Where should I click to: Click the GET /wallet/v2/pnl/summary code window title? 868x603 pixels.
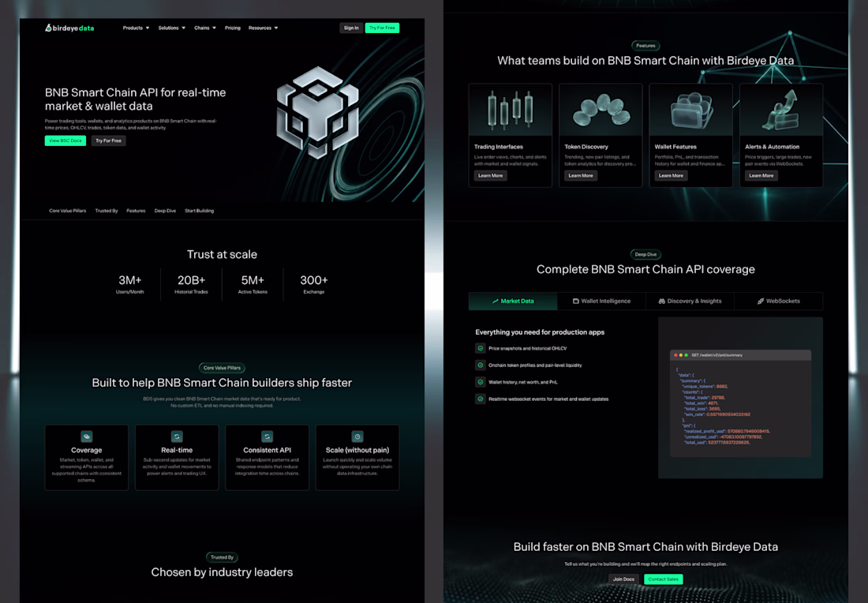coord(716,355)
